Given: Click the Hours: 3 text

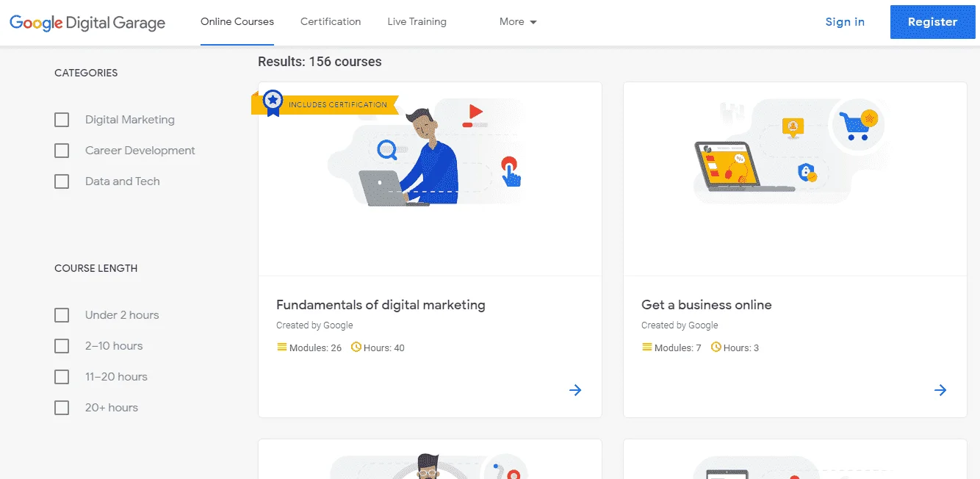Looking at the screenshot, I should (741, 347).
